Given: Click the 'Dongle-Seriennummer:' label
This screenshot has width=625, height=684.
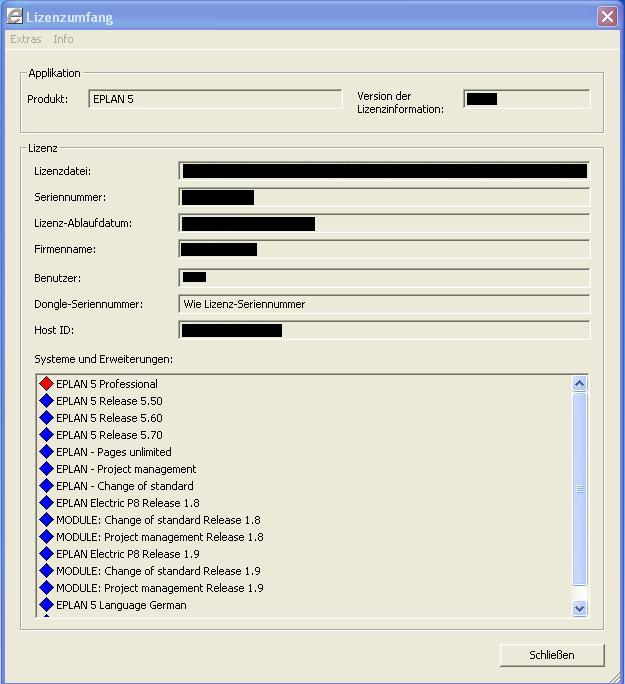Looking at the screenshot, I should [89, 304].
